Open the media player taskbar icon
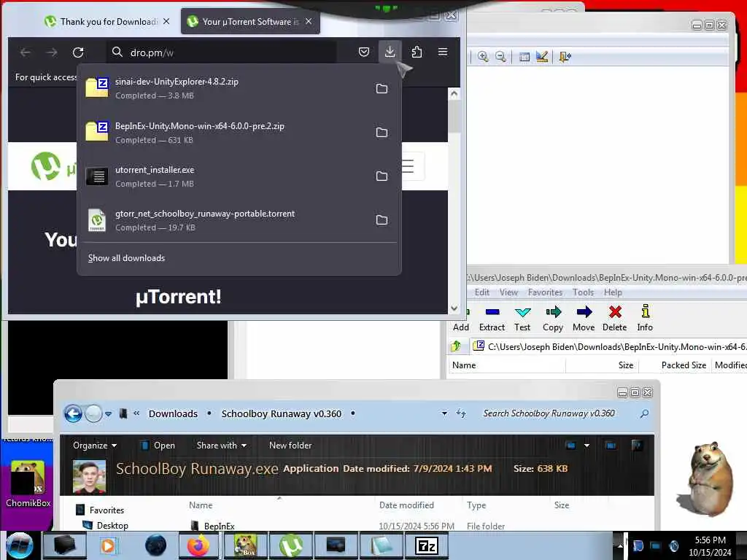The height and width of the screenshot is (560, 747). point(109,545)
